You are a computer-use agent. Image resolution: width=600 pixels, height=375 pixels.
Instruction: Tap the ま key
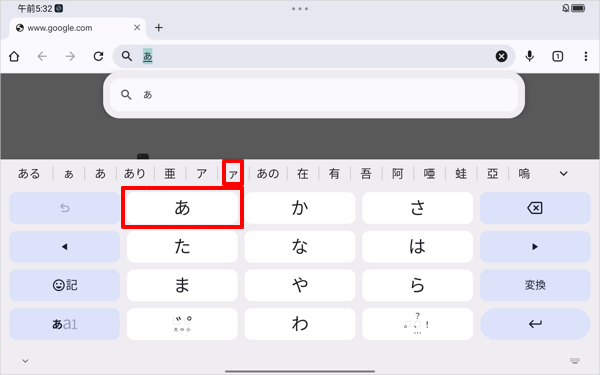point(182,285)
